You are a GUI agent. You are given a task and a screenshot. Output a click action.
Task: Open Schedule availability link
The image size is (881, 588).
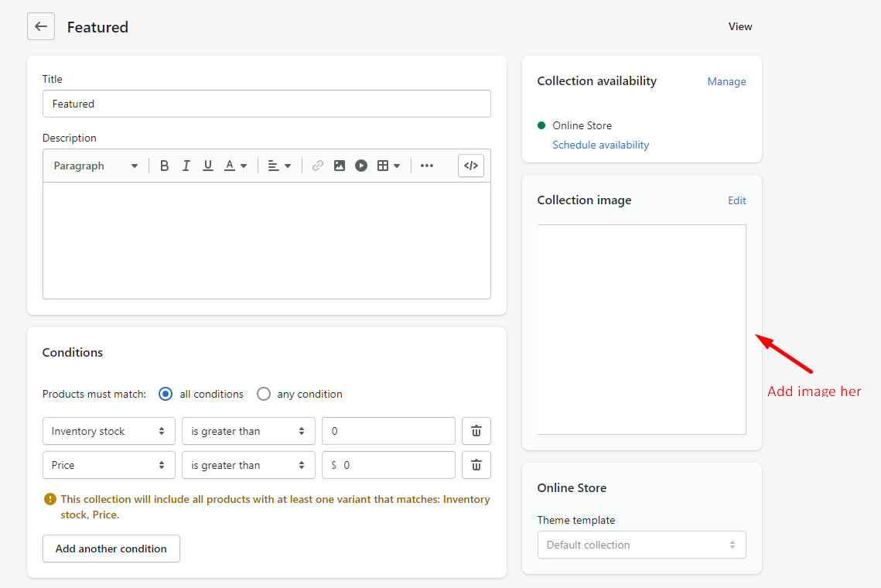(600, 145)
